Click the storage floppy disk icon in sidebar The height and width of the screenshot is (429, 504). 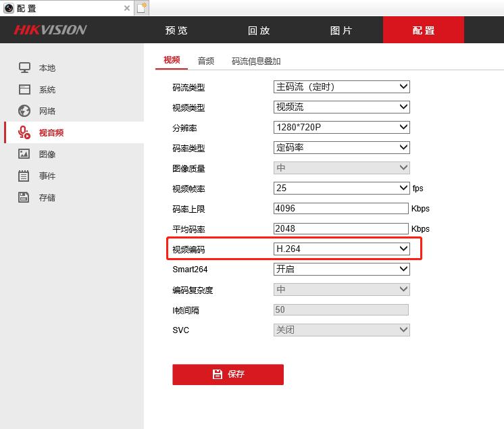(24, 197)
